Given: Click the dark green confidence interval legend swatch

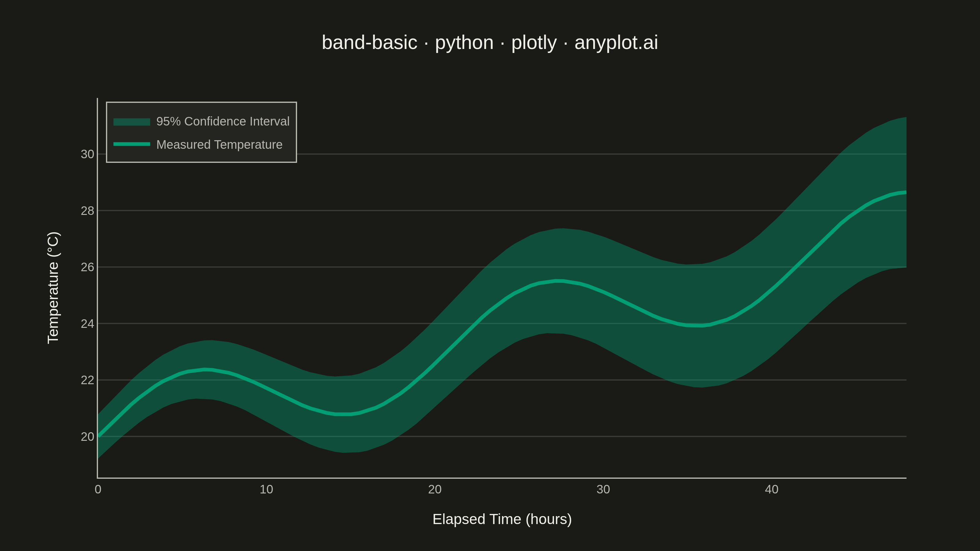Looking at the screenshot, I should (132, 122).
